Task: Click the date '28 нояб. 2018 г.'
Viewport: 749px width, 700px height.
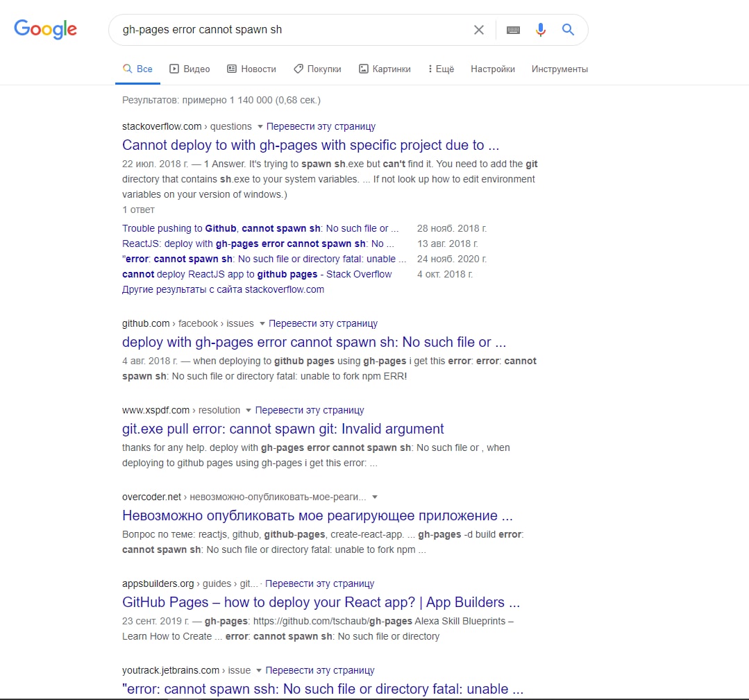Action: [452, 229]
